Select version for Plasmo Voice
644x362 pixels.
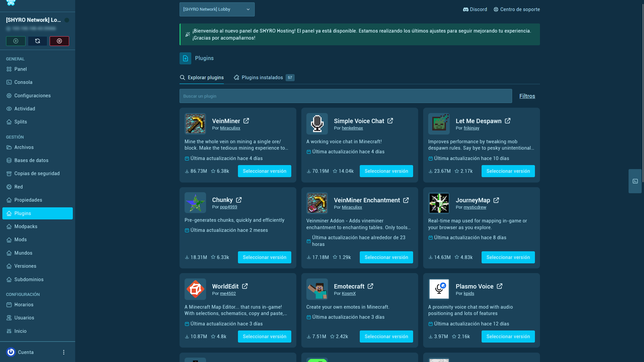coord(508,337)
